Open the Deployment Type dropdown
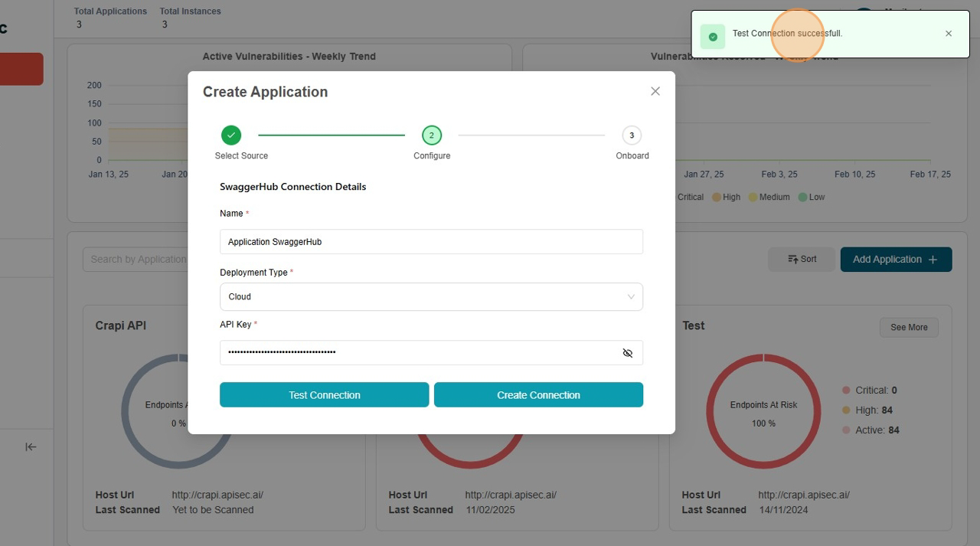The width and height of the screenshot is (980, 546). (431, 297)
